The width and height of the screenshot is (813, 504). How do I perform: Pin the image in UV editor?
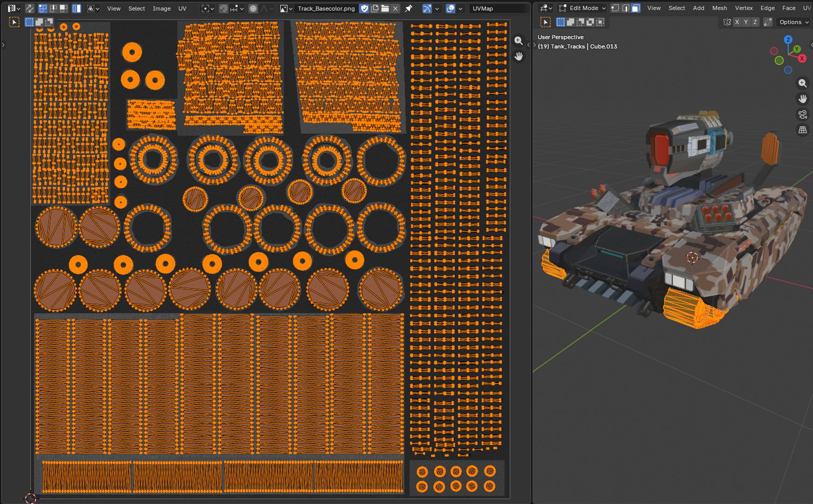click(x=409, y=8)
